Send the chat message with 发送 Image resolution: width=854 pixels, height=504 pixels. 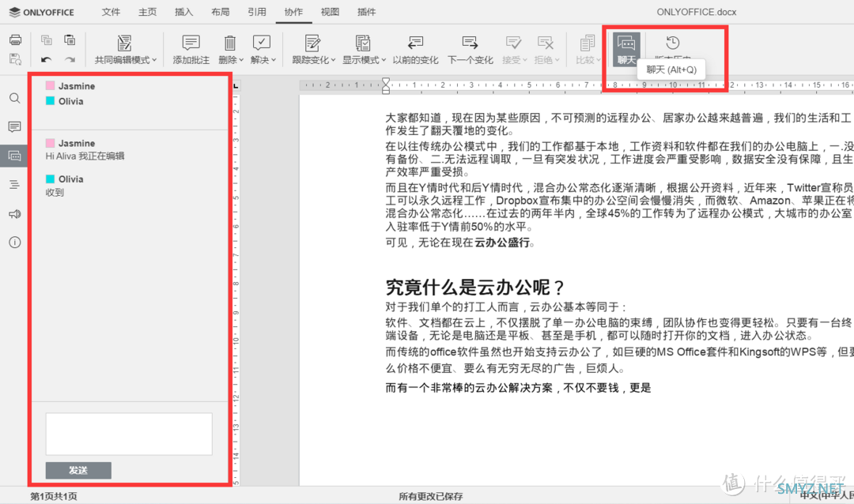tap(78, 470)
